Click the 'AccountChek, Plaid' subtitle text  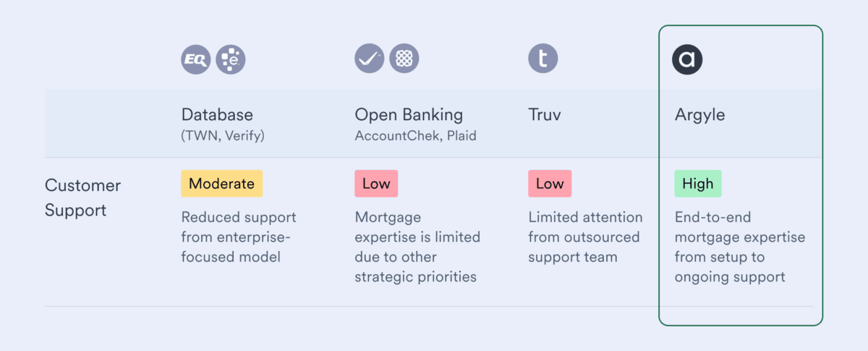coord(415,136)
